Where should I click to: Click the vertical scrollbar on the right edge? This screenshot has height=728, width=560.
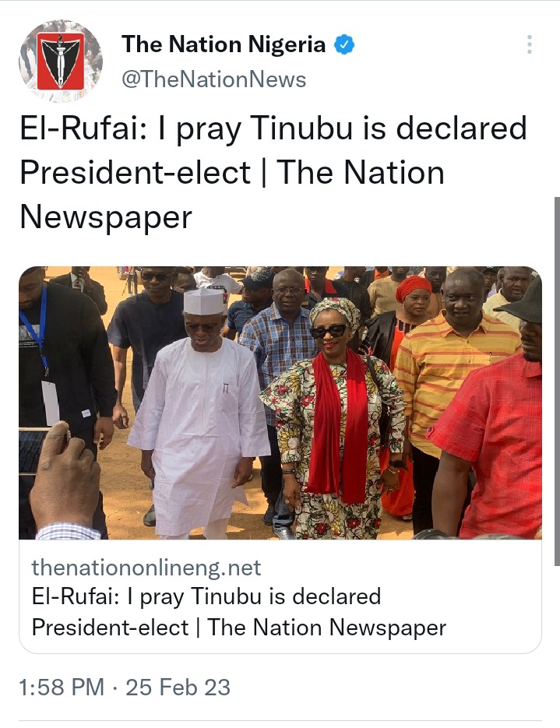(557, 381)
